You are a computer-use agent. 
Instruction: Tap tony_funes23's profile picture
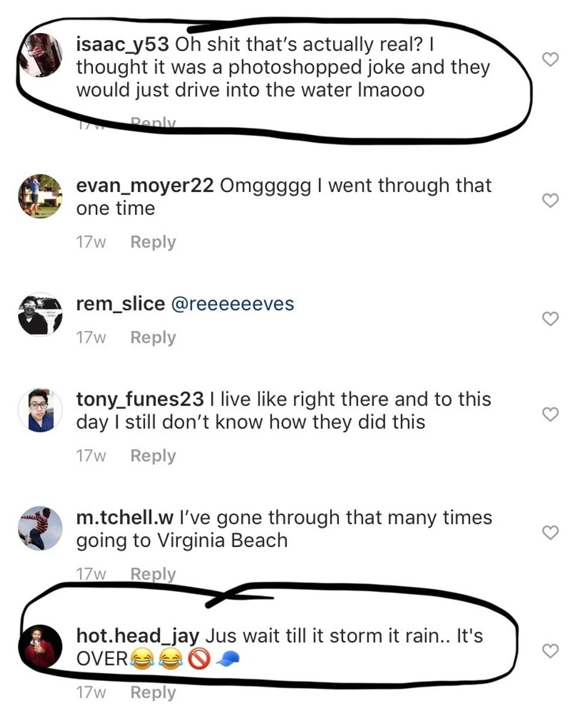point(41,410)
